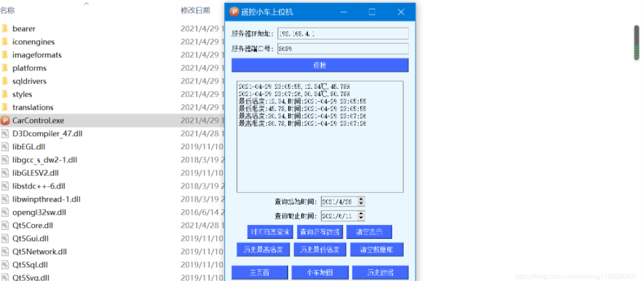
Task: Click the 历史最低温度 button
Action: point(320,250)
